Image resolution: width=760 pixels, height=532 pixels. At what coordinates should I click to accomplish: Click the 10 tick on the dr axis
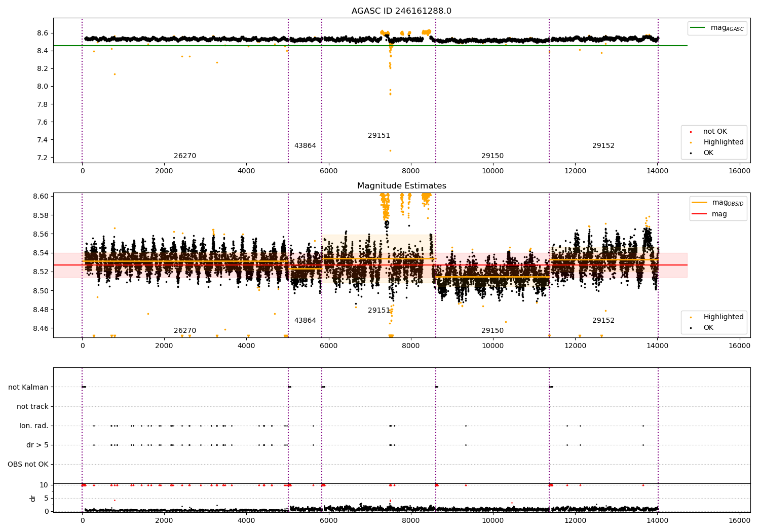(44, 485)
